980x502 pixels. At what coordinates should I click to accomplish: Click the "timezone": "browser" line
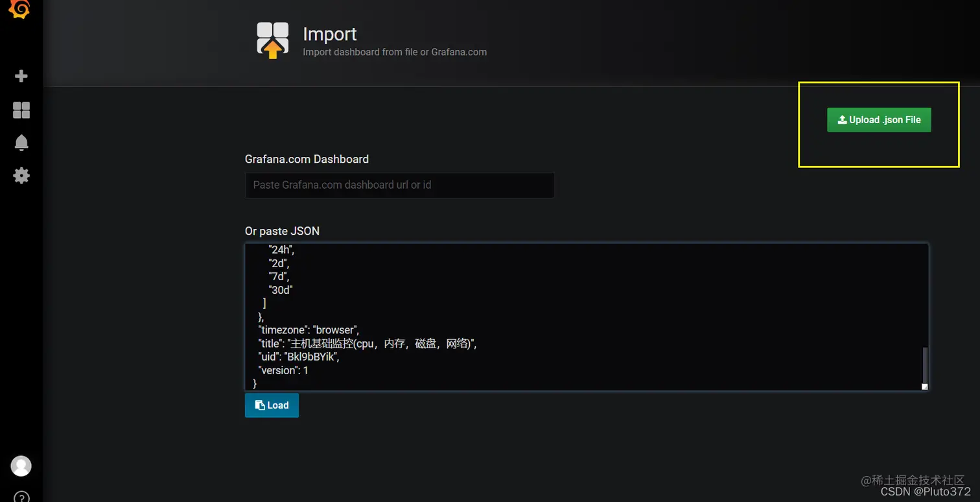(x=309, y=330)
